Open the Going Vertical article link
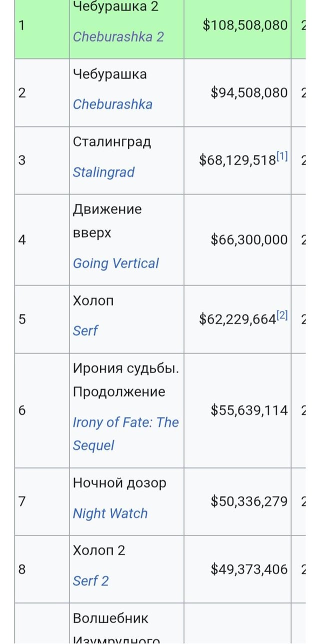The height and width of the screenshot is (644, 320). [x=115, y=263]
